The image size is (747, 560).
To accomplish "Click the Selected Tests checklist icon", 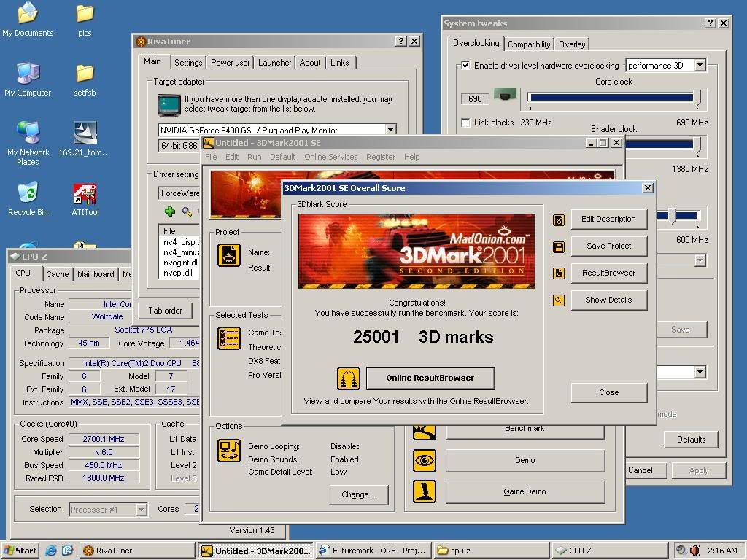I will point(229,338).
